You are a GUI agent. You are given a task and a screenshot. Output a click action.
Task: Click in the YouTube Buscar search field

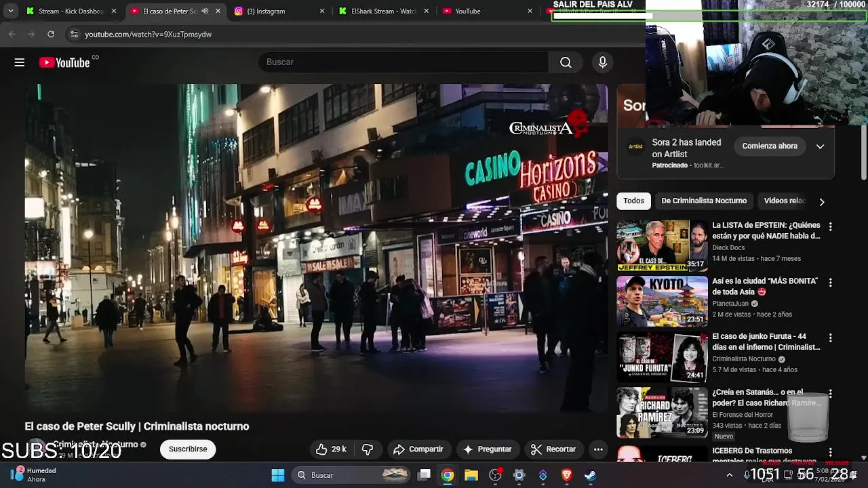pos(403,62)
